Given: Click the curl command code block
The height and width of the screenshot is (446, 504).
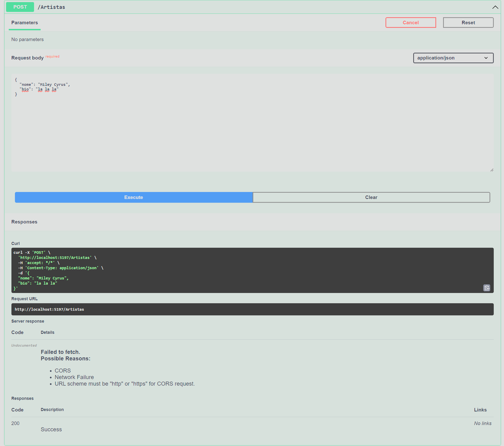Looking at the screenshot, I should click(252, 270).
